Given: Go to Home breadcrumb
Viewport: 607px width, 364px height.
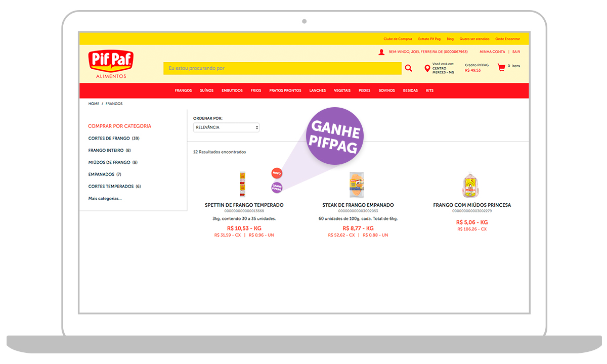Looking at the screenshot, I should click(94, 104).
